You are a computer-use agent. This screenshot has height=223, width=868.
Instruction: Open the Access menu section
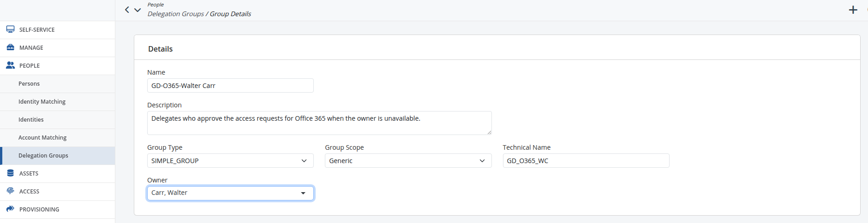(57, 191)
